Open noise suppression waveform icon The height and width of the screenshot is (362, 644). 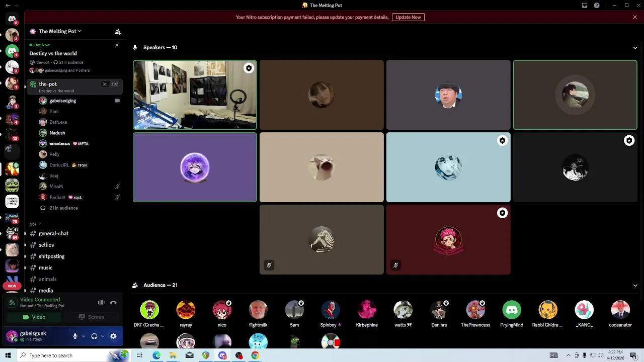(101, 302)
